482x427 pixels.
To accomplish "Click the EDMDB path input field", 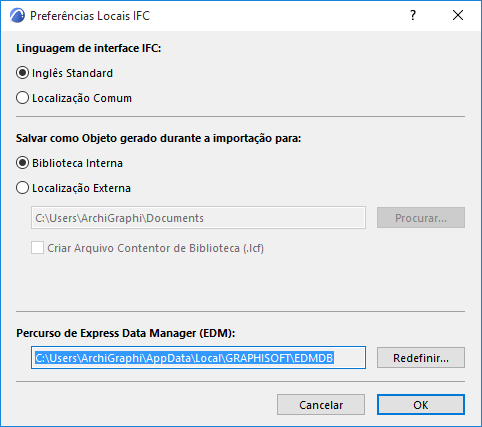I will (198, 358).
